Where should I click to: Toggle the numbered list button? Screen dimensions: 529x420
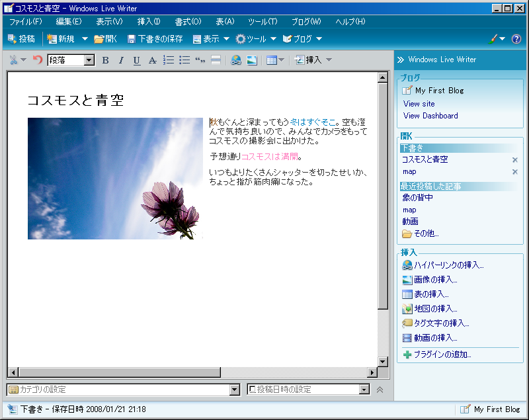169,60
